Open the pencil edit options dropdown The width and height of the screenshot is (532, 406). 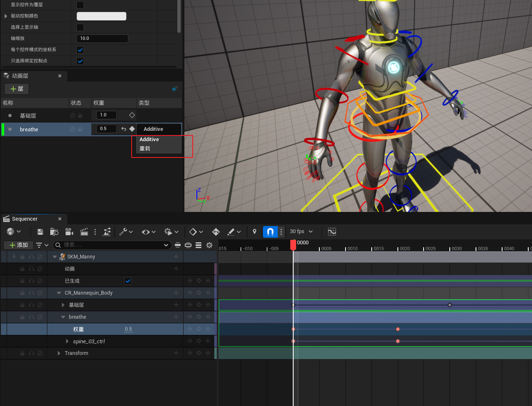click(235, 232)
